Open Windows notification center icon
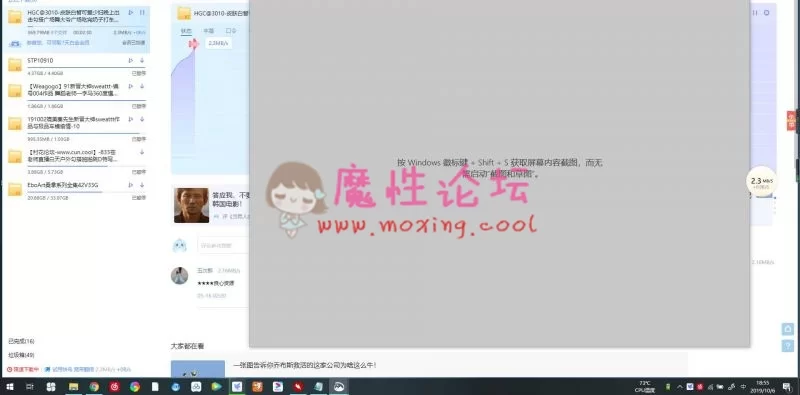Viewport: 800px width, 395px height. pyautogui.click(x=786, y=387)
